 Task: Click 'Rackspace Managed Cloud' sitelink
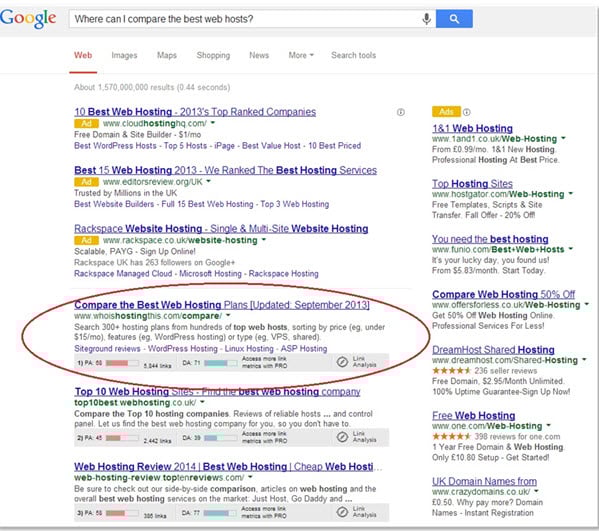[123, 274]
